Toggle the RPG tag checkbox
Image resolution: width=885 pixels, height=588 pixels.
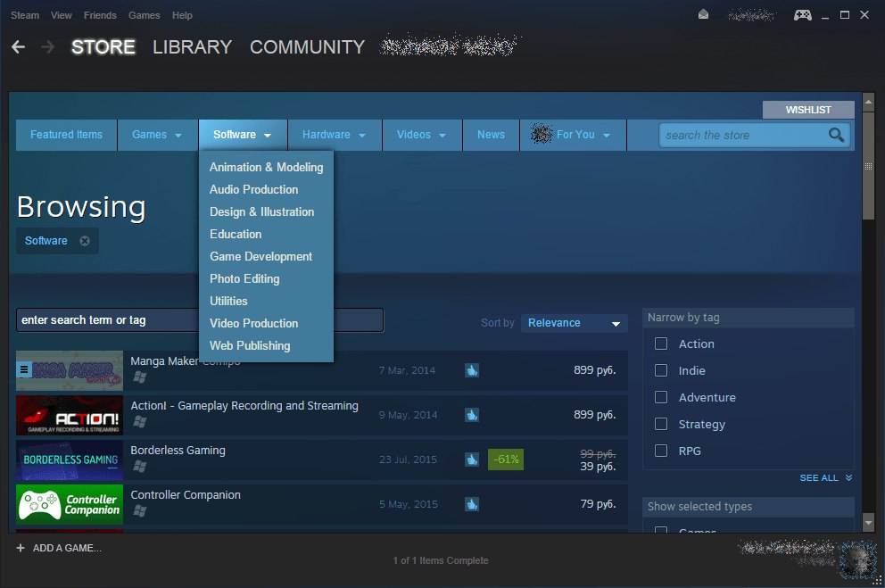click(x=661, y=451)
